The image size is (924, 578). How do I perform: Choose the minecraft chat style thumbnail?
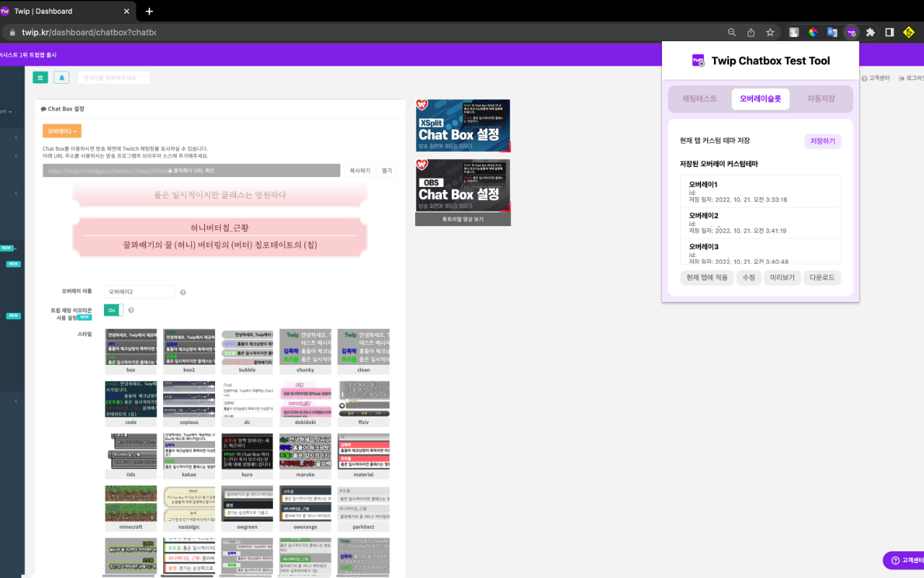coord(131,509)
